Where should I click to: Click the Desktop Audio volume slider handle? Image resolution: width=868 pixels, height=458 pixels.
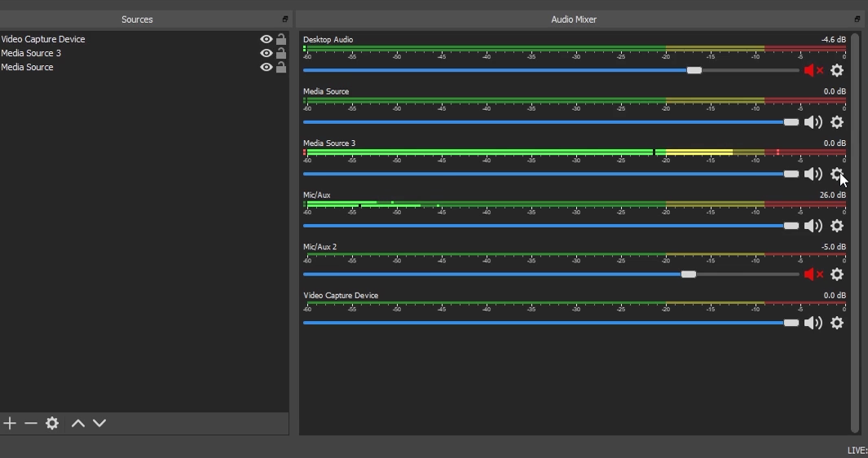[x=694, y=71]
